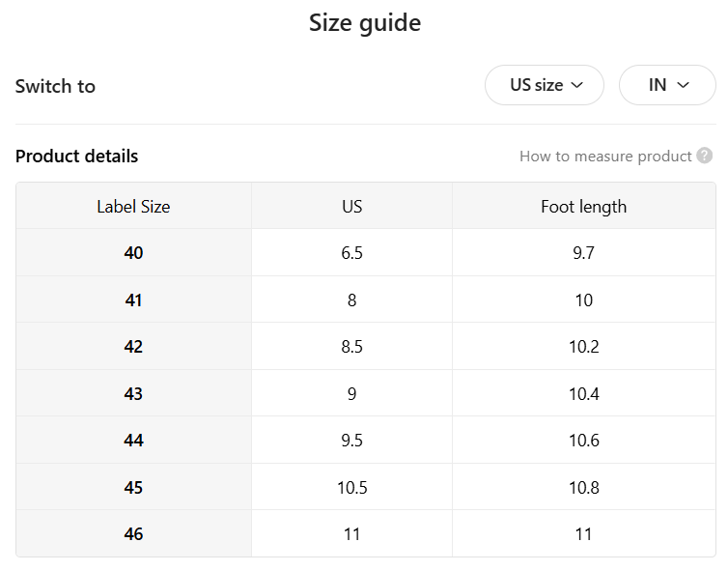Open the How to measure product link
Screen dimensions: 728x571
tap(605, 156)
